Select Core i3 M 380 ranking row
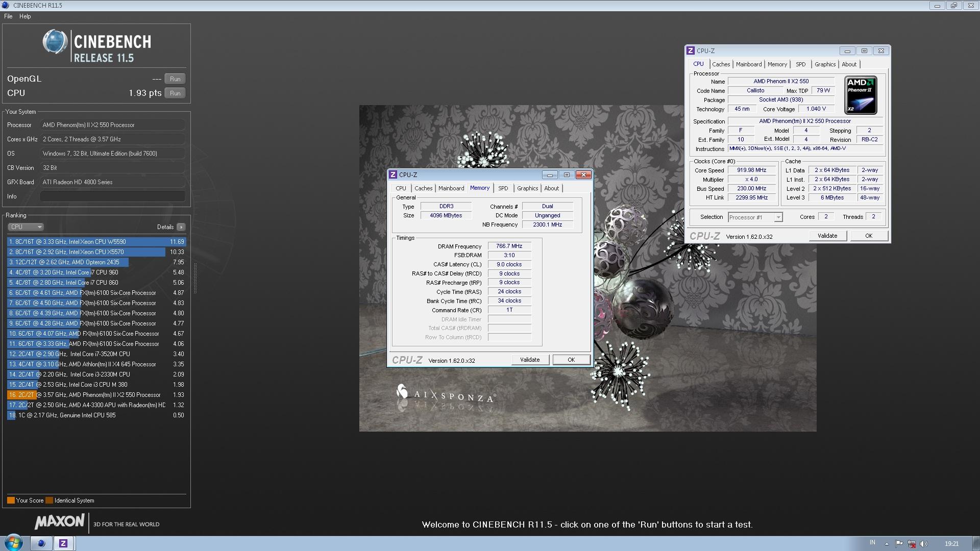 [x=96, y=385]
